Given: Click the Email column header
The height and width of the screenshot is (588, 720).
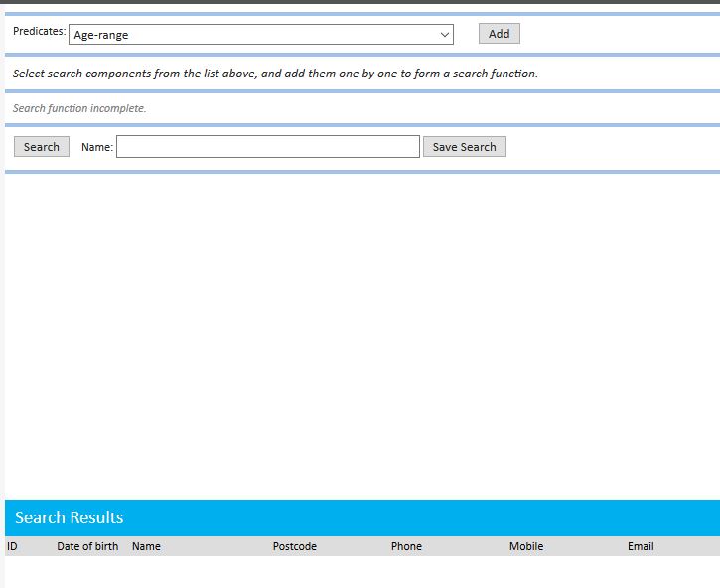Looking at the screenshot, I should pyautogui.click(x=641, y=546).
